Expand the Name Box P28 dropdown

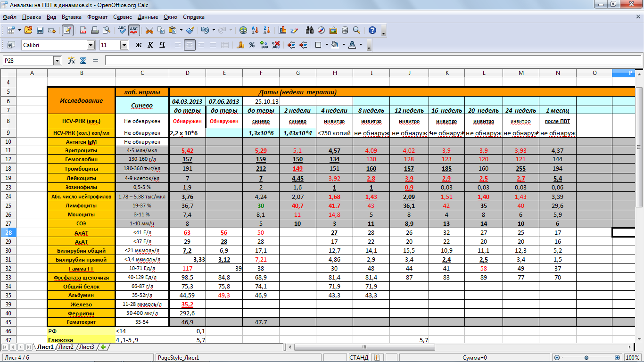(58, 61)
